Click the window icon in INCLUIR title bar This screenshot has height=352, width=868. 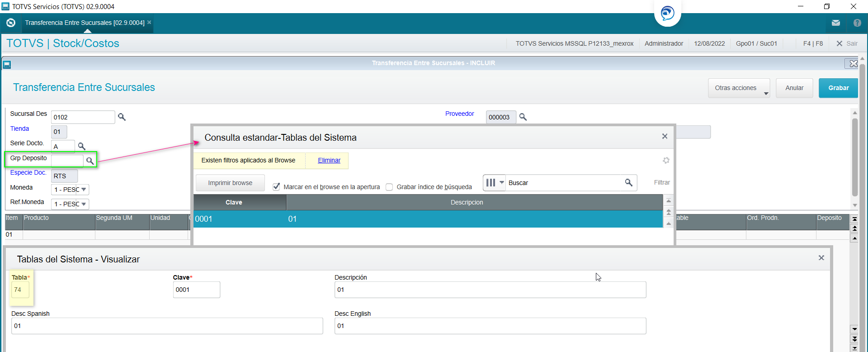pyautogui.click(x=7, y=65)
